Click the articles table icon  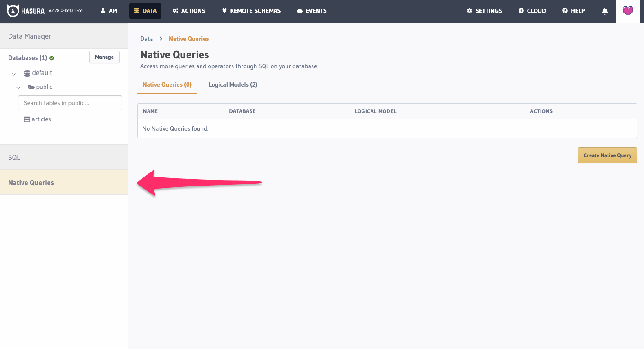tap(27, 119)
